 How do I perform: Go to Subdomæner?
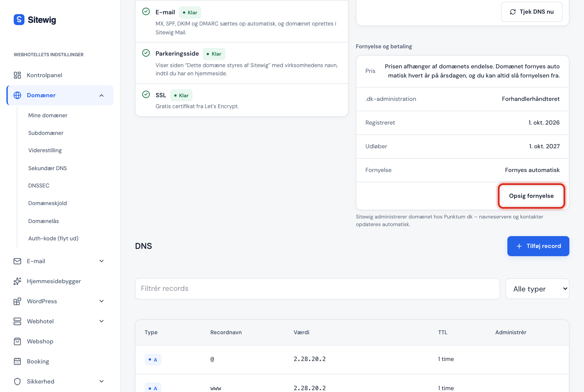pos(46,133)
